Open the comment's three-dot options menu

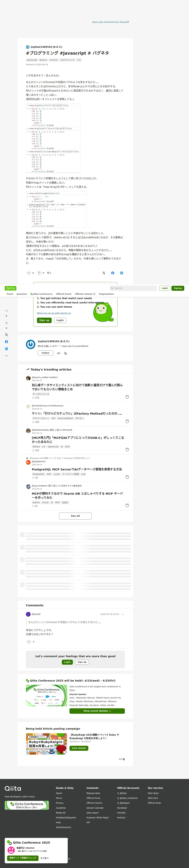122,614
